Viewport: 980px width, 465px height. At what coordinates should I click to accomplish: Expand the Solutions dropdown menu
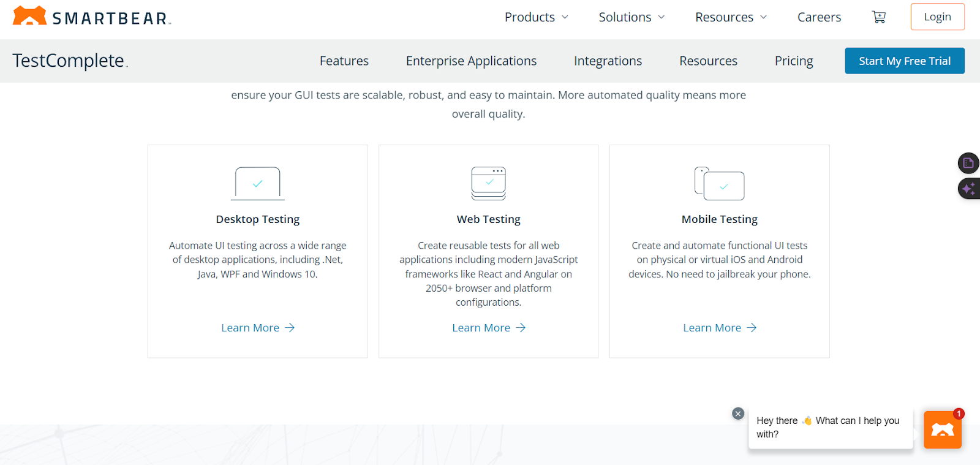(631, 17)
